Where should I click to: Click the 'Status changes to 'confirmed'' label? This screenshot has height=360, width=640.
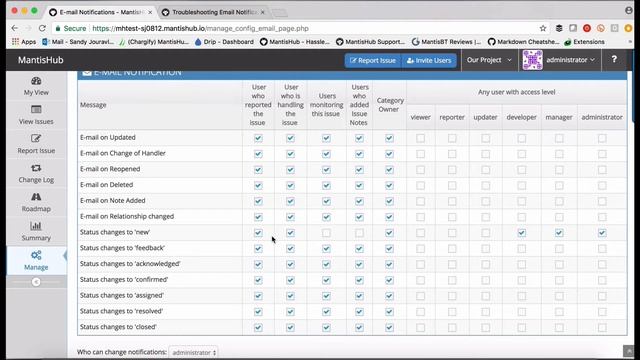click(124, 280)
